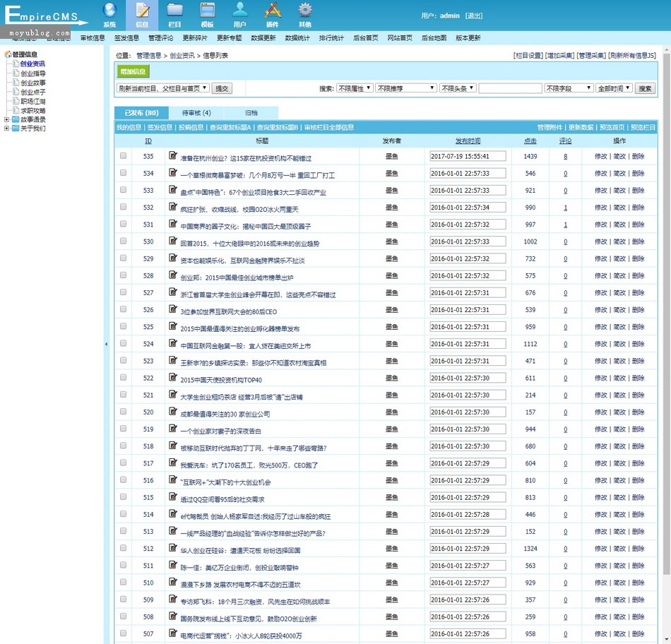Open 审核信息 in the secondary menu bar
Screen dimensions: 671x644
[x=93, y=38]
